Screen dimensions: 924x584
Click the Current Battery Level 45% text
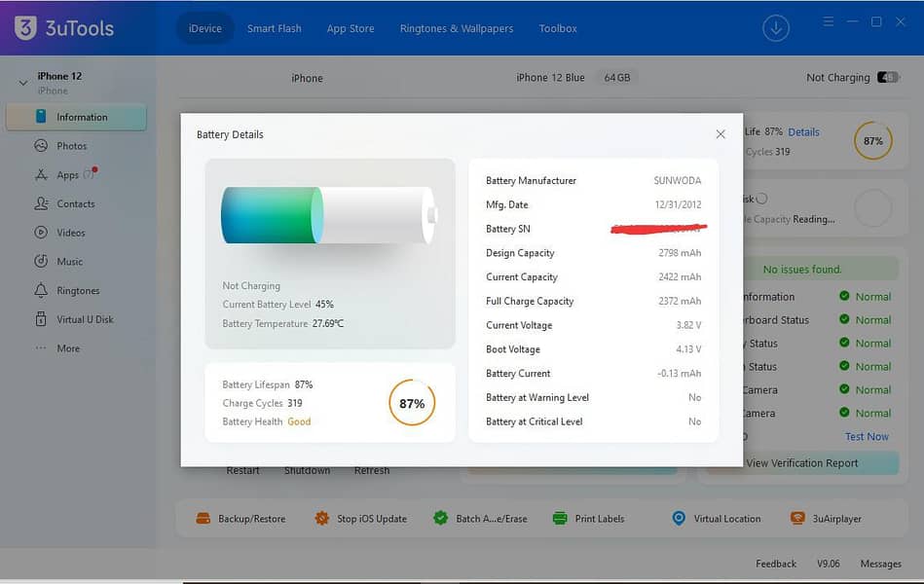click(x=277, y=304)
